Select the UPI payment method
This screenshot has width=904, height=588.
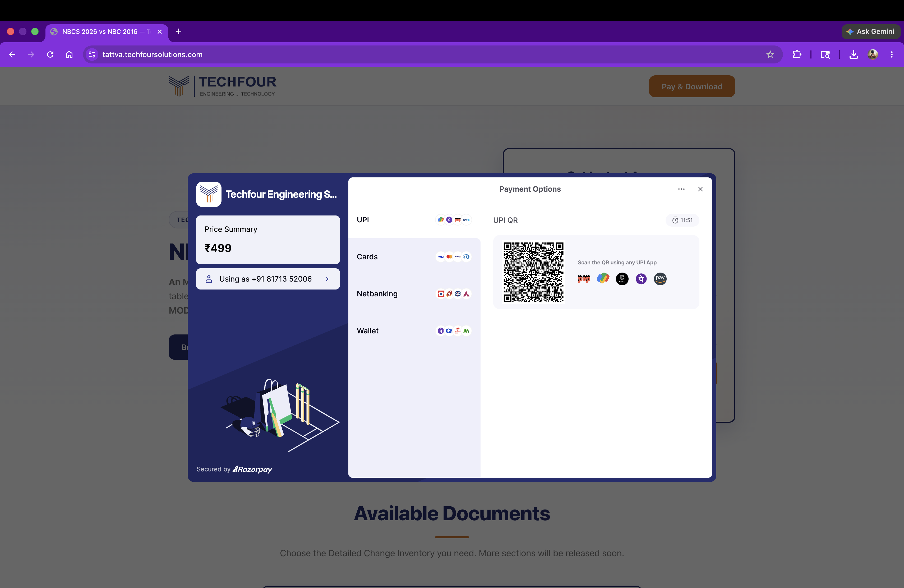click(414, 219)
